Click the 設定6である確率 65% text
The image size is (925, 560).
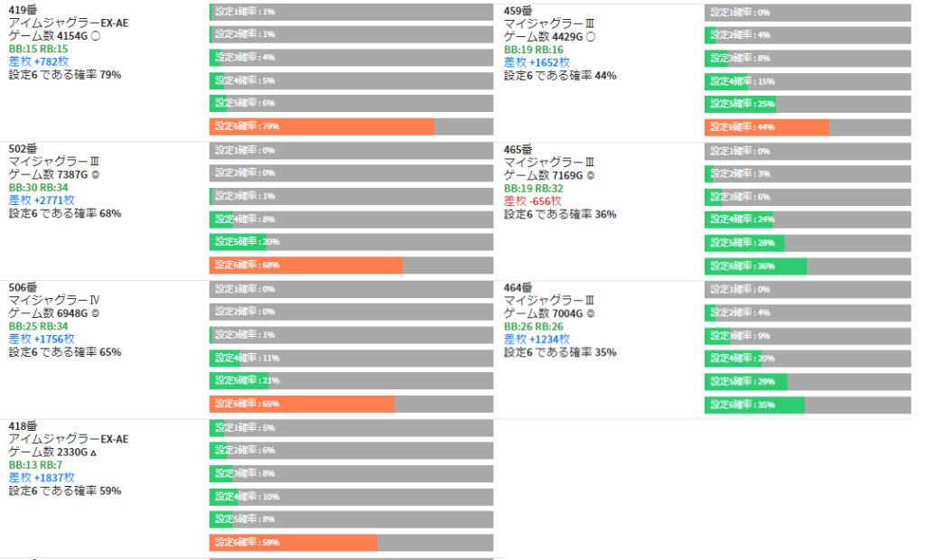click(64, 352)
